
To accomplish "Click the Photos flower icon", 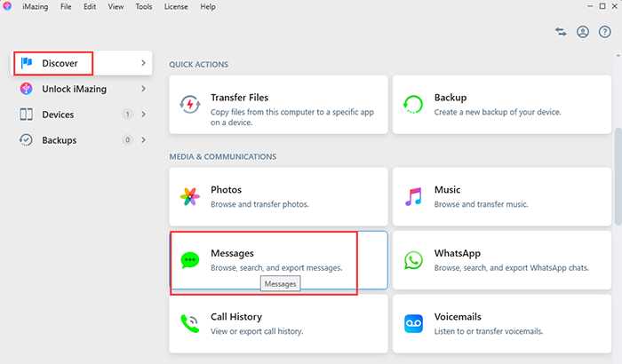I will click(x=190, y=197).
